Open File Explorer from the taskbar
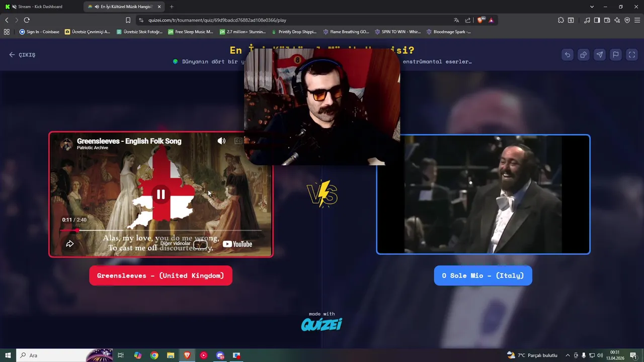Image resolution: width=644 pixels, height=362 pixels. (x=171, y=355)
